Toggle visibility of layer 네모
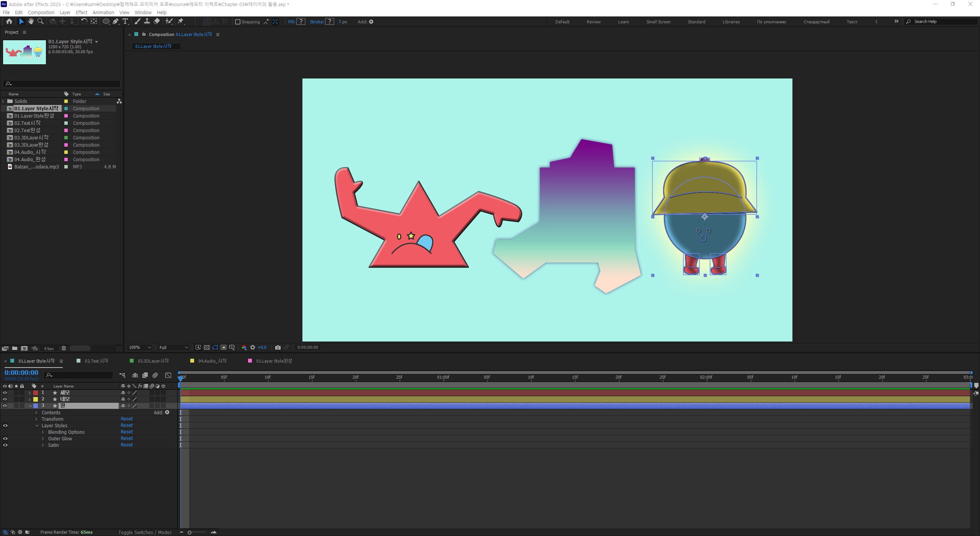This screenshot has width=980, height=536. pyautogui.click(x=5, y=399)
